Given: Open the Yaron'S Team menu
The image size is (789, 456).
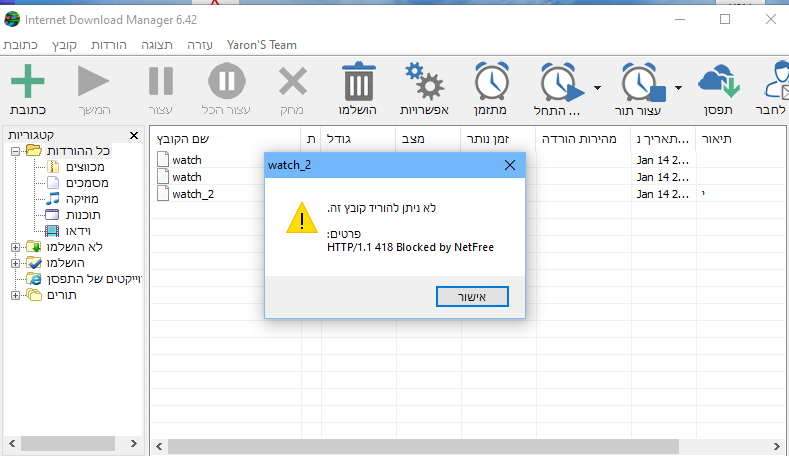Looking at the screenshot, I should [x=262, y=45].
